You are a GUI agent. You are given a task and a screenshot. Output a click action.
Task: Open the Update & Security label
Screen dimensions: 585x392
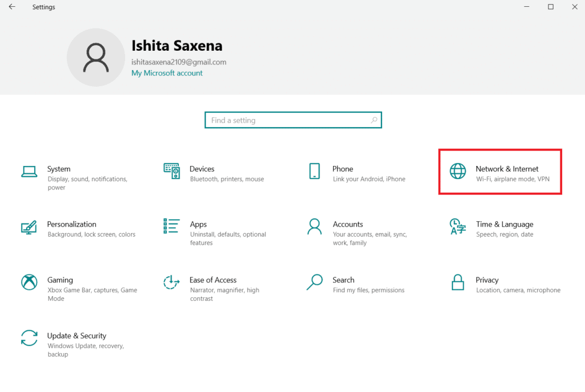coord(77,336)
